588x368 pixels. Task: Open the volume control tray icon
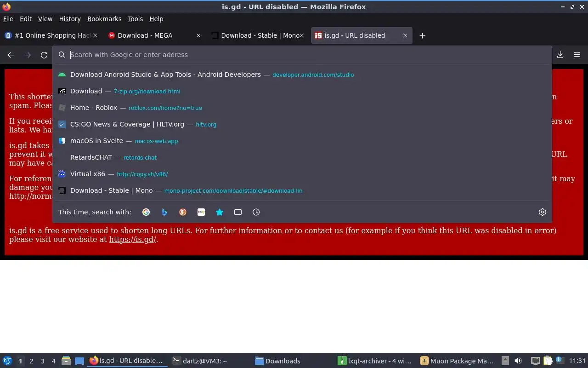coord(518,361)
